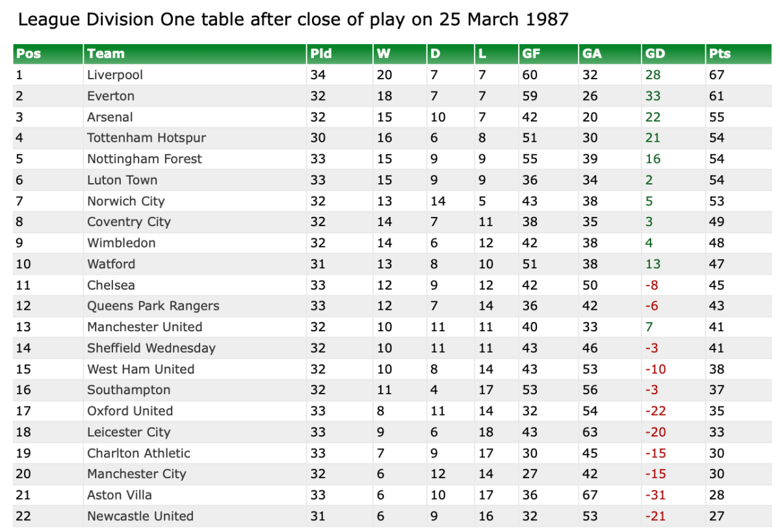Click on Arsenal team name
The image size is (780, 532).
coord(110,117)
